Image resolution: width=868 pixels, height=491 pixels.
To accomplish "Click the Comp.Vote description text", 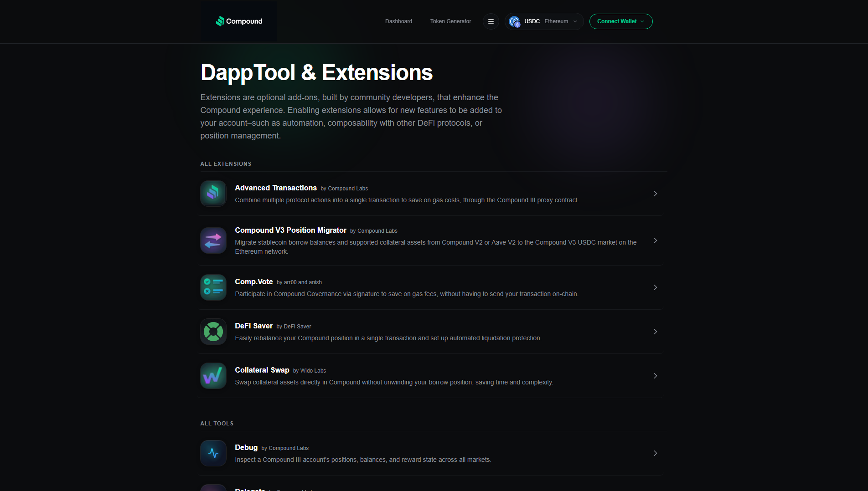I will pos(407,294).
